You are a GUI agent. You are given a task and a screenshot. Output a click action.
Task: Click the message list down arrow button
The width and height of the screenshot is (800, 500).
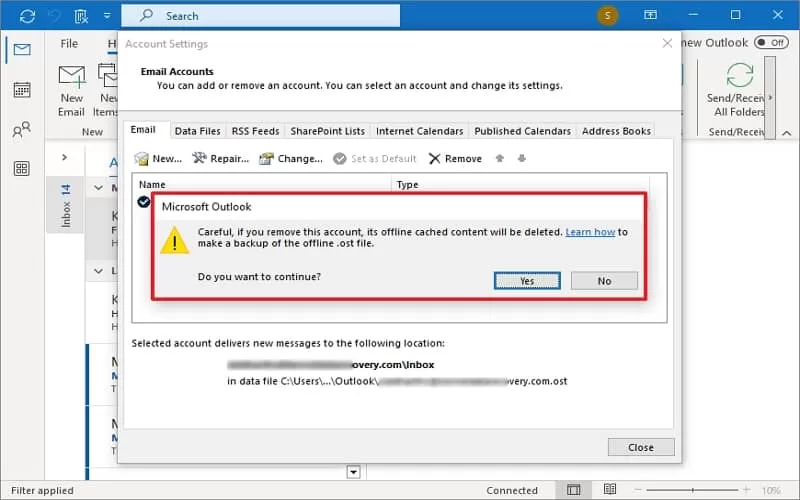[354, 472]
